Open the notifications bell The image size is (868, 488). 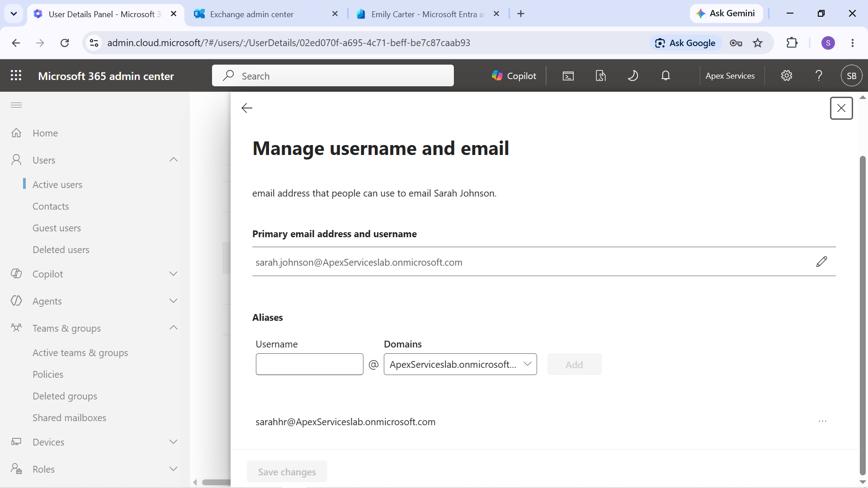pyautogui.click(x=665, y=76)
